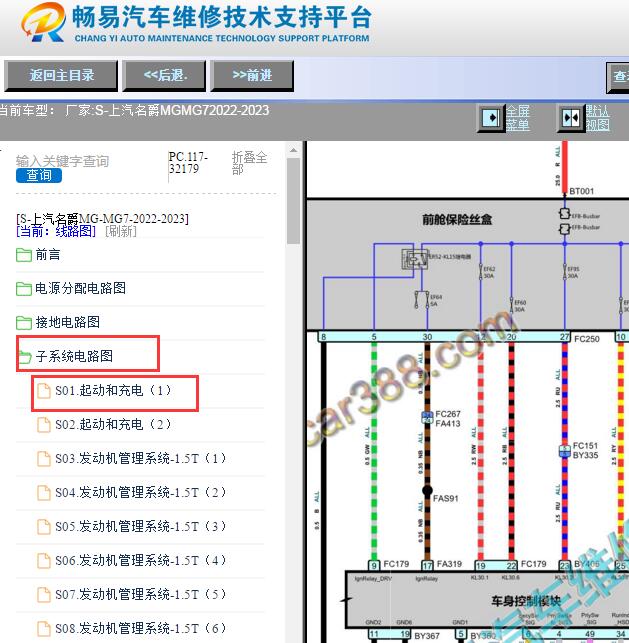Click the [刷新] refresh link
Image resolution: width=629 pixels, height=643 pixels.
point(121,231)
